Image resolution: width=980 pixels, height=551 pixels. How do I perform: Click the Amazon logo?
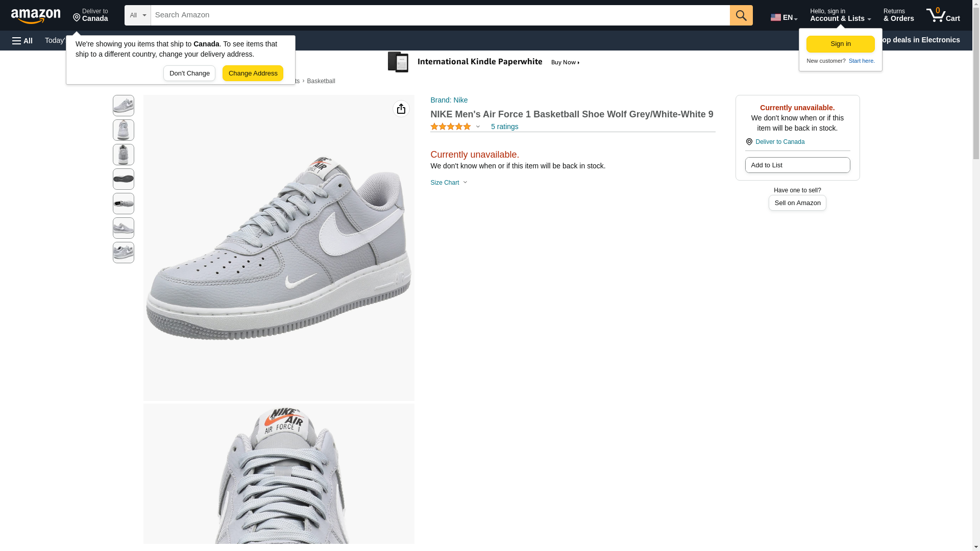click(36, 16)
